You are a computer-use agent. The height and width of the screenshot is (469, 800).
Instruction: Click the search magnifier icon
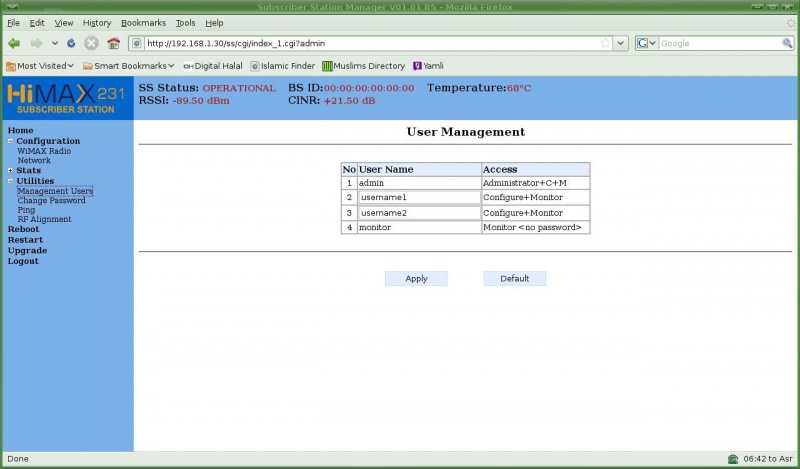pyautogui.click(x=786, y=43)
